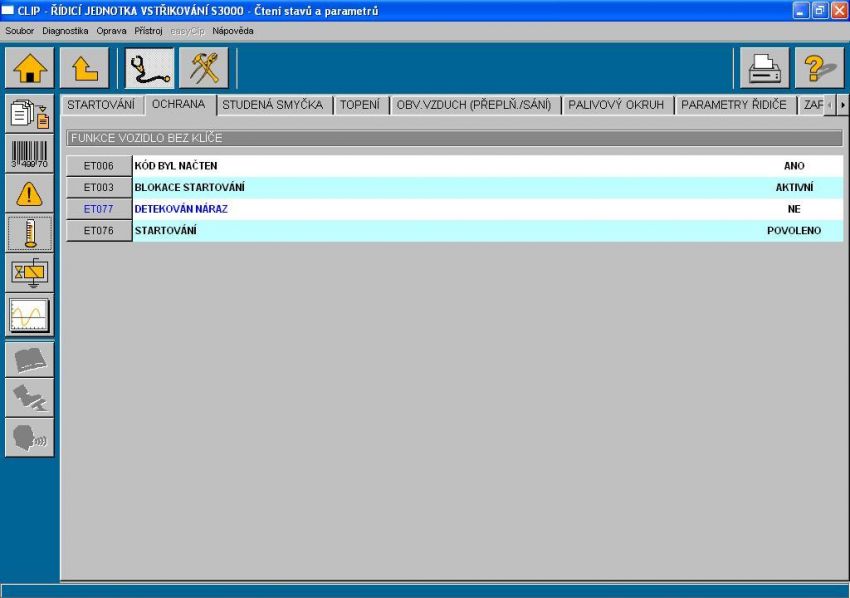This screenshot has height=598, width=850.
Task: Click the actuator command icon in the sidebar
Action: click(30, 275)
